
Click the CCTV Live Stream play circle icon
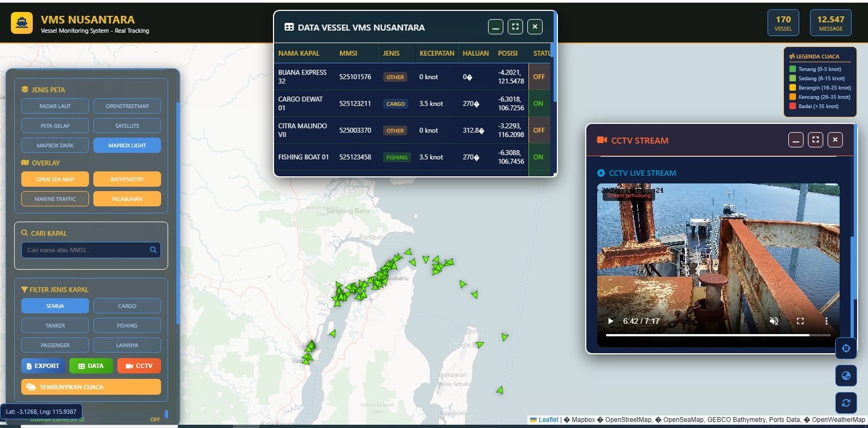[601, 173]
